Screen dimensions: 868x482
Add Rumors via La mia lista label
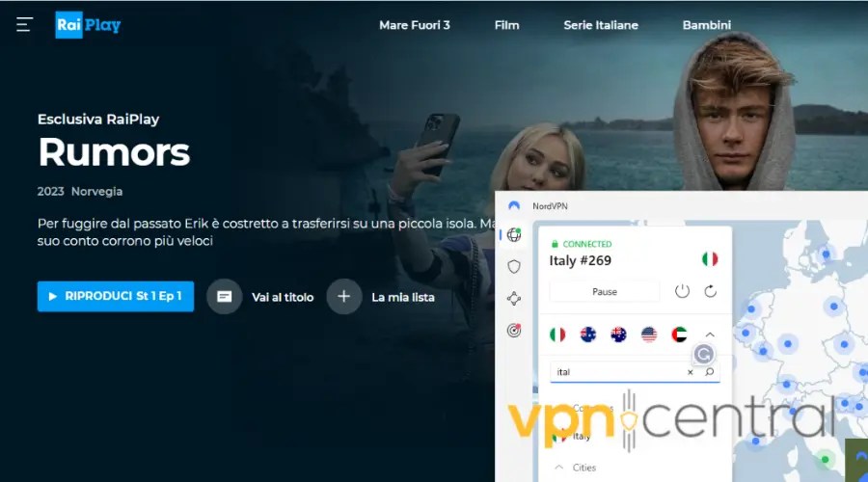tap(403, 297)
